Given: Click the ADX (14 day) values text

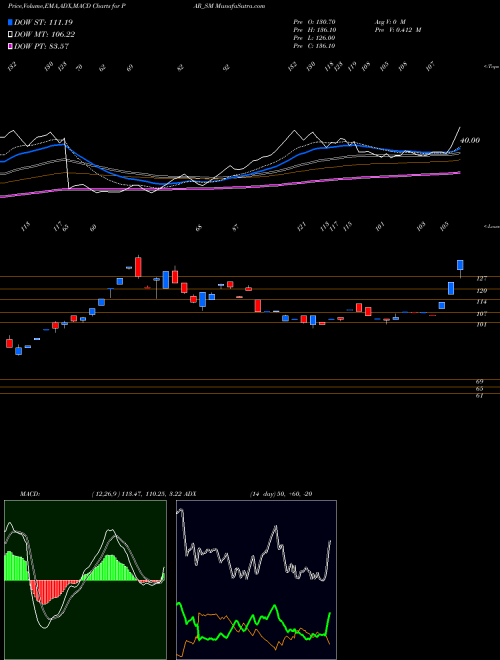Looking at the screenshot, I should tap(281, 494).
